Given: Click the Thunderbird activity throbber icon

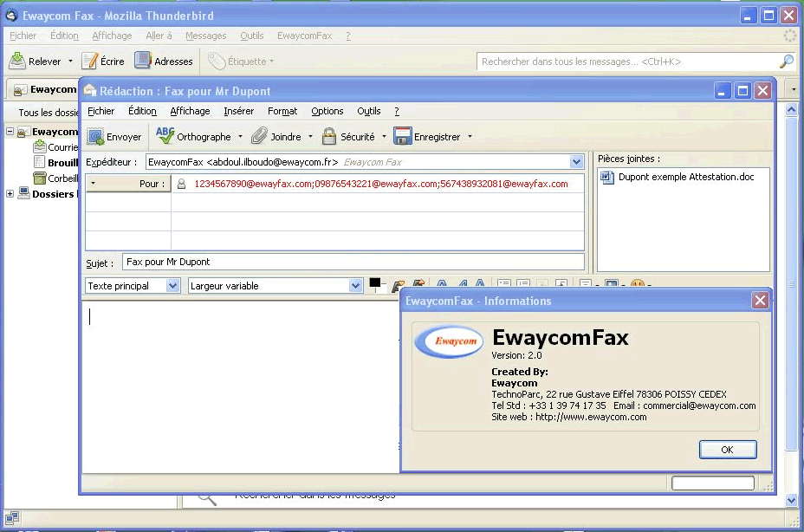Looking at the screenshot, I should point(790,36).
